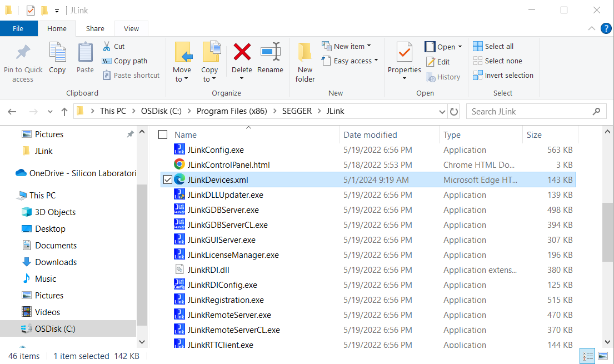Collapse the ribbon with the chevron
This screenshot has width=614, height=364.
pyautogui.click(x=592, y=28)
